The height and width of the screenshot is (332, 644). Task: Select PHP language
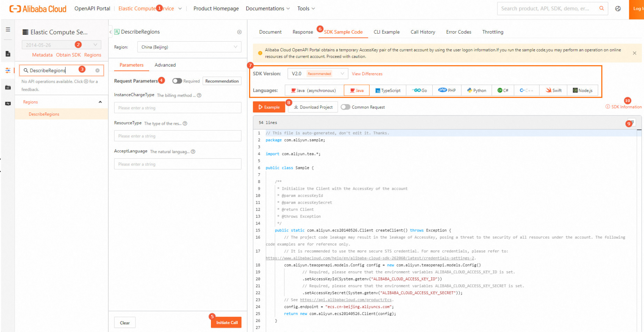(x=447, y=90)
